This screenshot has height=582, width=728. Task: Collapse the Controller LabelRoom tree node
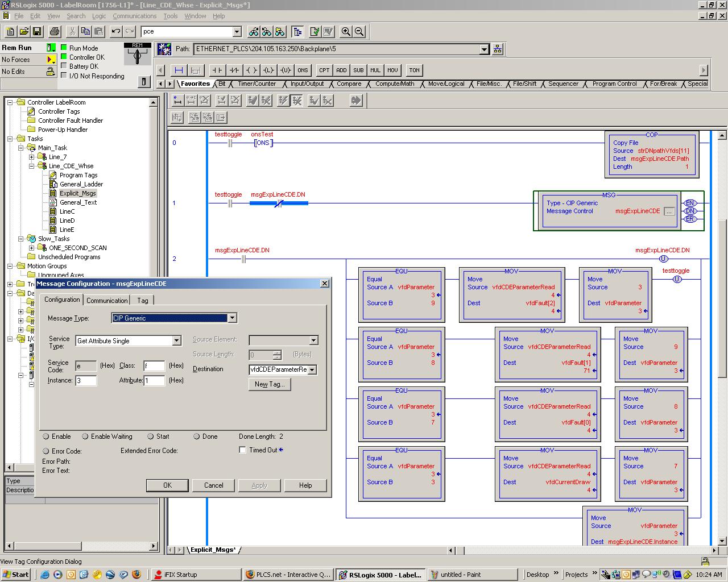click(10, 102)
